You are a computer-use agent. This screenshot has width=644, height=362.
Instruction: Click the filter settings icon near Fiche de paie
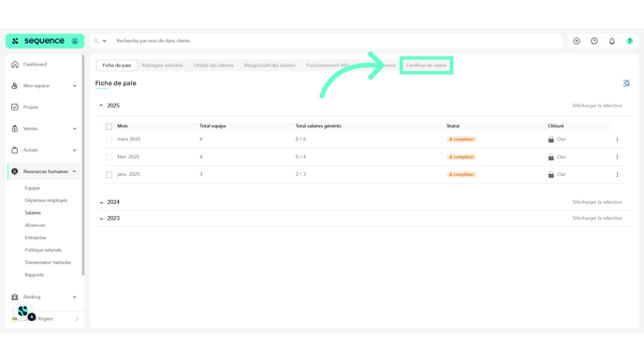[x=626, y=83]
